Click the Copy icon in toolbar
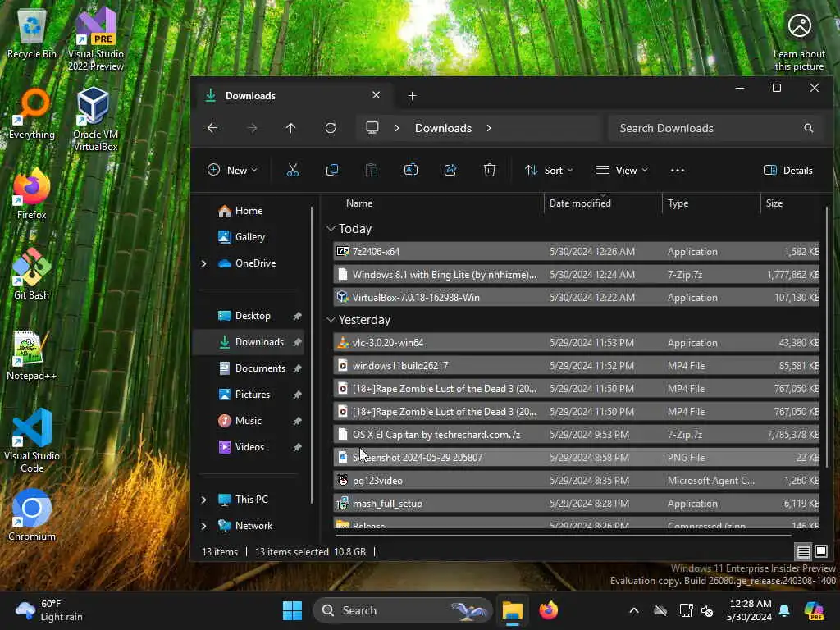Image resolution: width=840 pixels, height=630 pixels. [332, 171]
